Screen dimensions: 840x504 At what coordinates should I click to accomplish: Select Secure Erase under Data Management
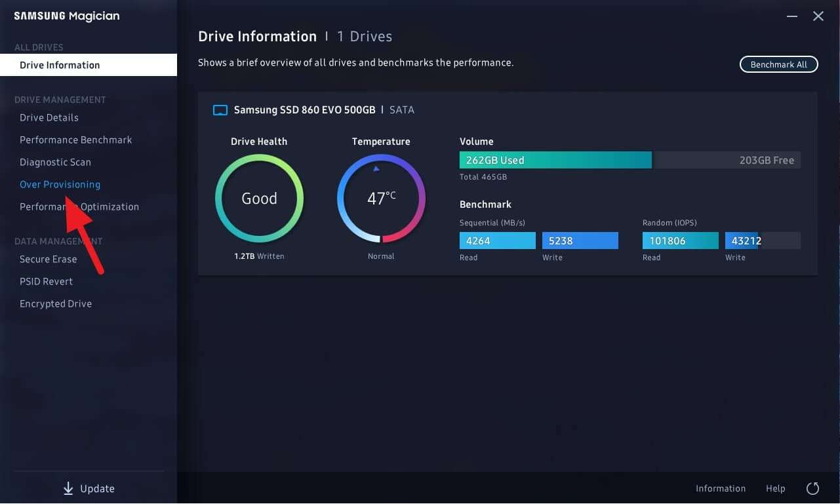(x=48, y=259)
